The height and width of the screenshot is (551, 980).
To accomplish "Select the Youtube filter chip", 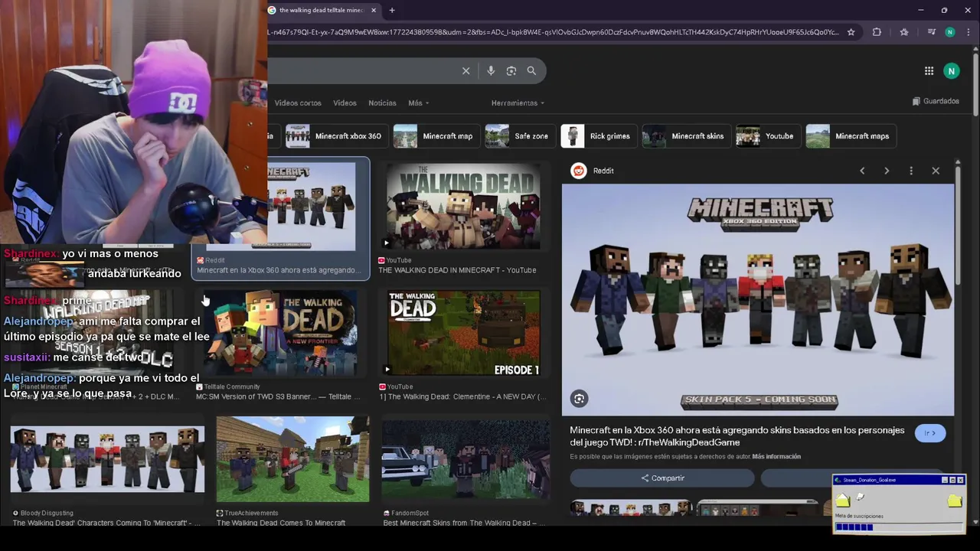I will 767,136.
